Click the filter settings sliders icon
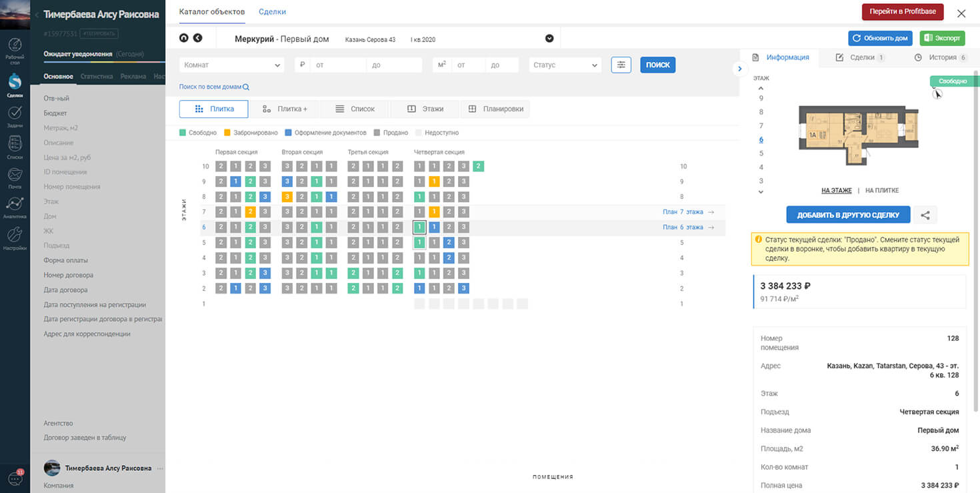The height and width of the screenshot is (493, 980). (621, 65)
